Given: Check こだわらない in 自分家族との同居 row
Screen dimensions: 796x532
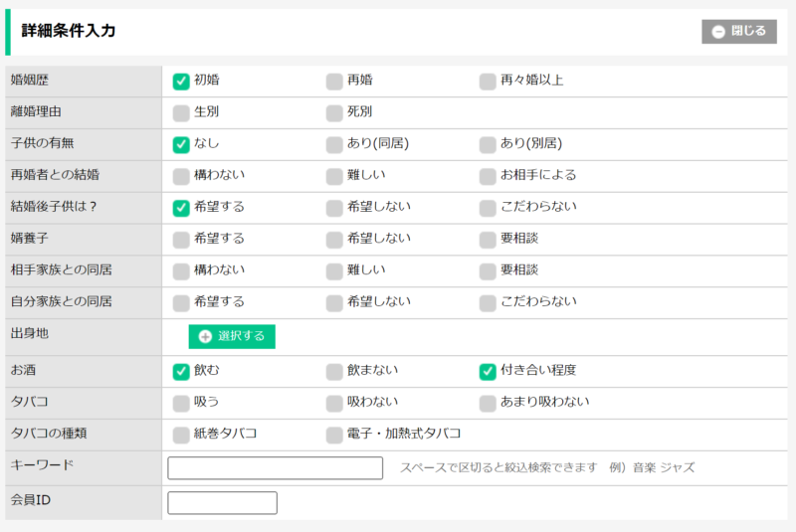Looking at the screenshot, I should (x=488, y=303).
